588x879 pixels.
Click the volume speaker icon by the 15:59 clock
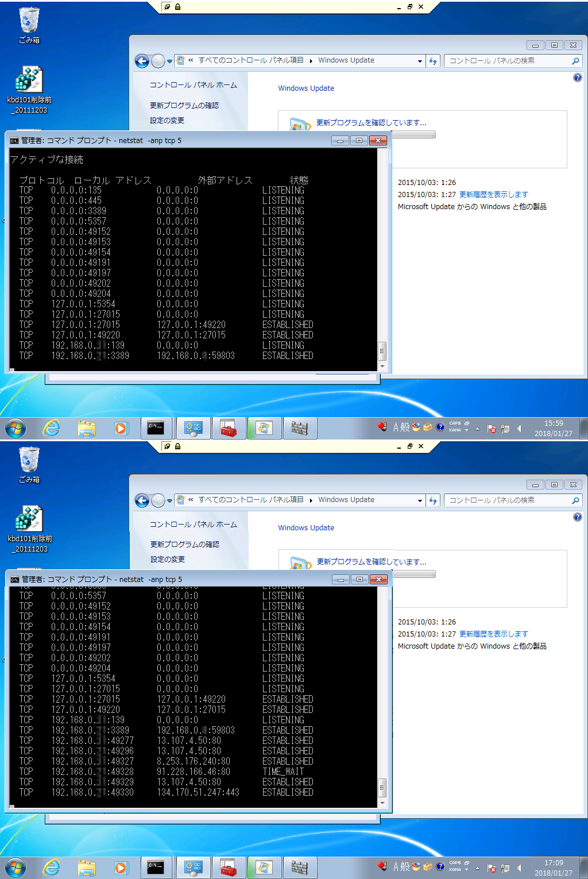tap(519, 429)
